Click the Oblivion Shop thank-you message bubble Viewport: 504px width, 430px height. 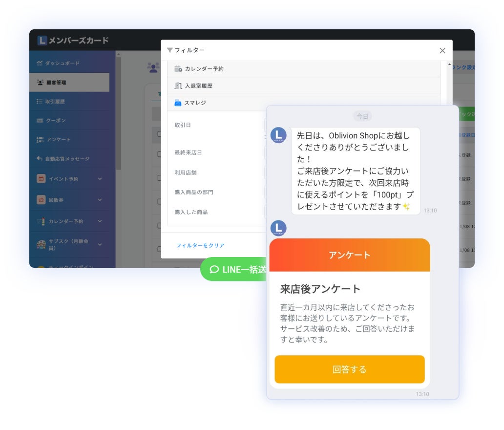(x=356, y=171)
